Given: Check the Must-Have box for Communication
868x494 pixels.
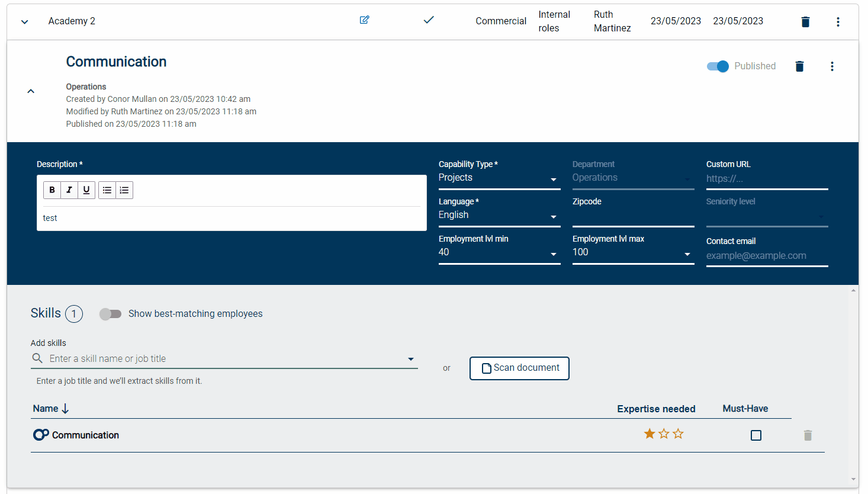Looking at the screenshot, I should point(756,435).
